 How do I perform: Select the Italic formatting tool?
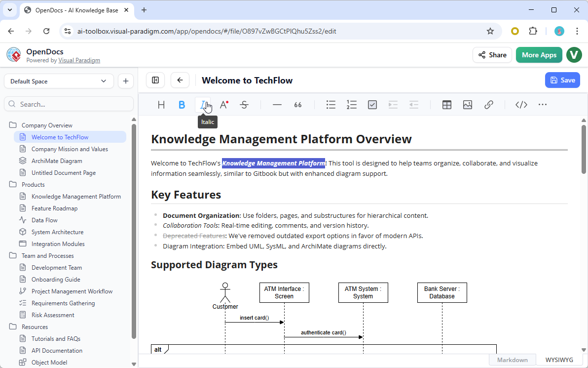tap(203, 105)
